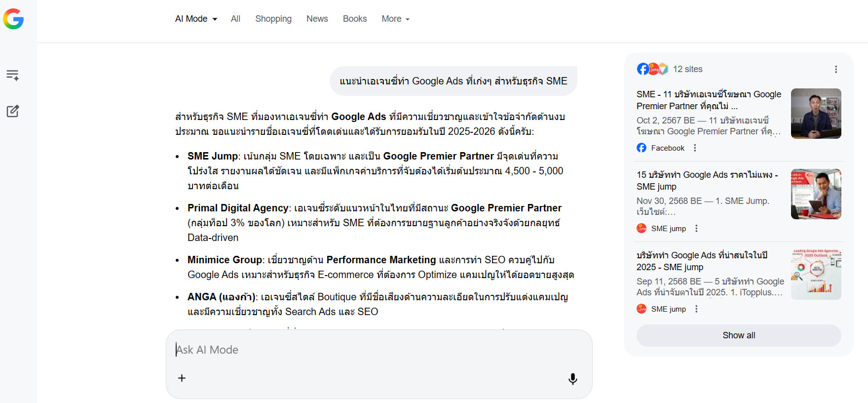Click the Performance Marketing bold text

pos(381,260)
